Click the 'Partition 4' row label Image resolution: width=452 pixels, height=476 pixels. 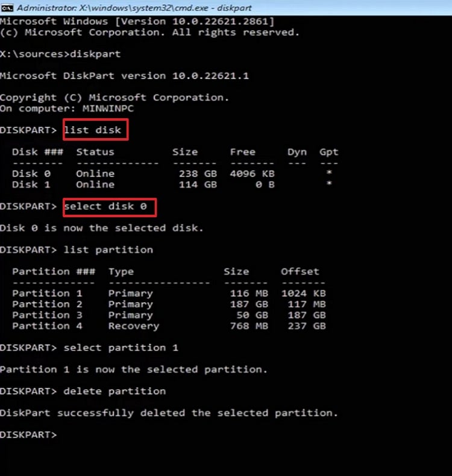click(x=47, y=326)
